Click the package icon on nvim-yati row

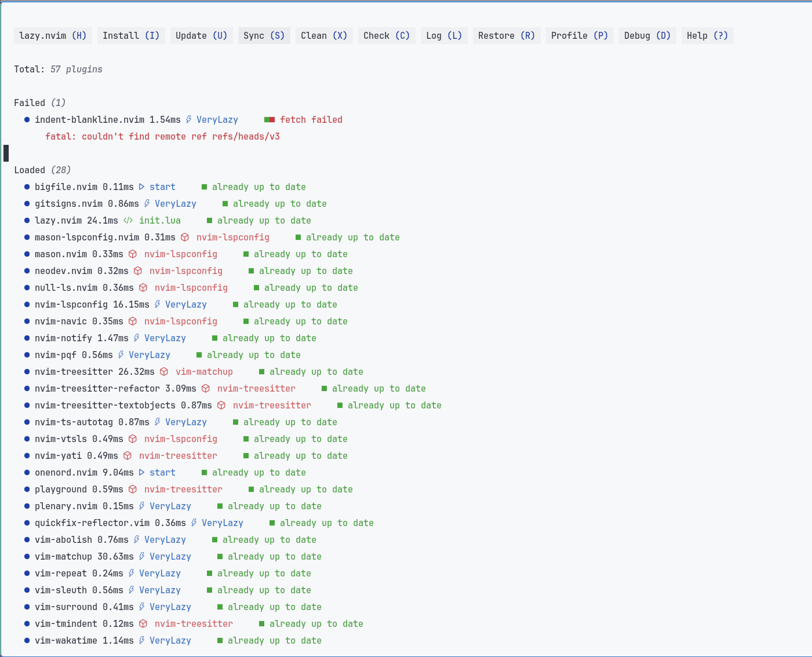[128, 455]
